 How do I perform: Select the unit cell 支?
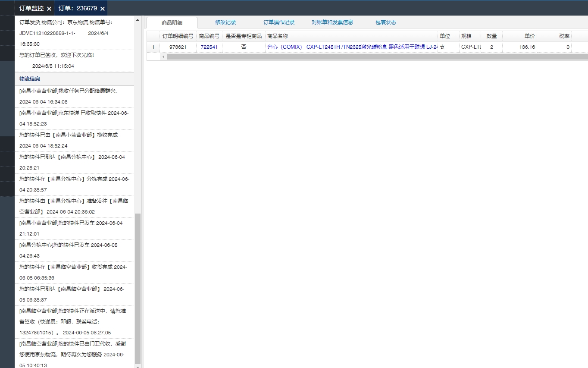point(448,47)
